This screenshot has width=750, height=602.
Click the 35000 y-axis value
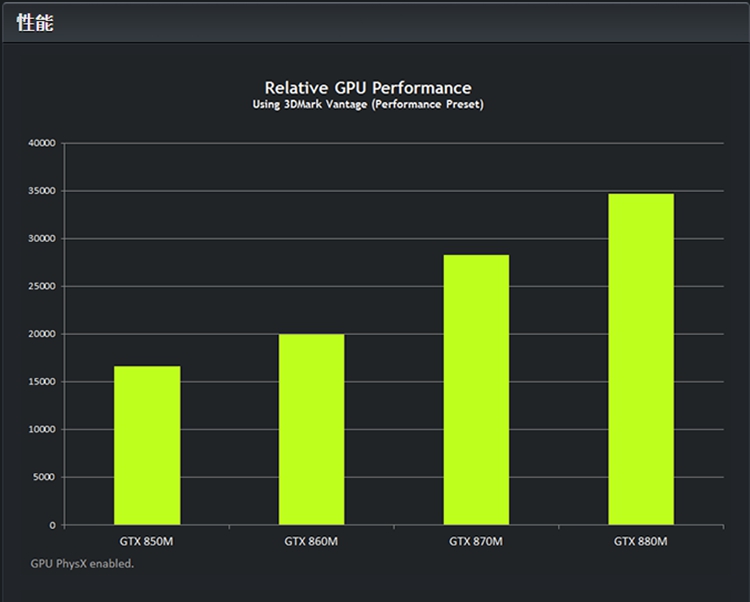pos(42,191)
